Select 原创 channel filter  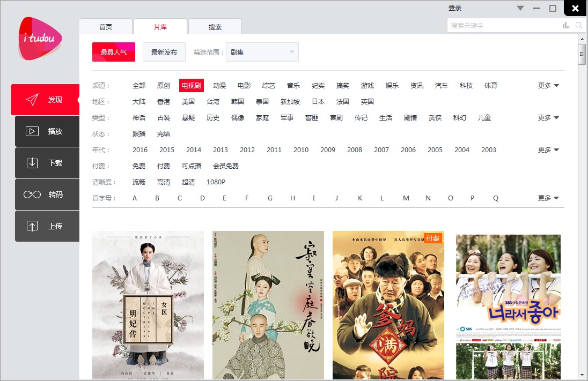(164, 85)
